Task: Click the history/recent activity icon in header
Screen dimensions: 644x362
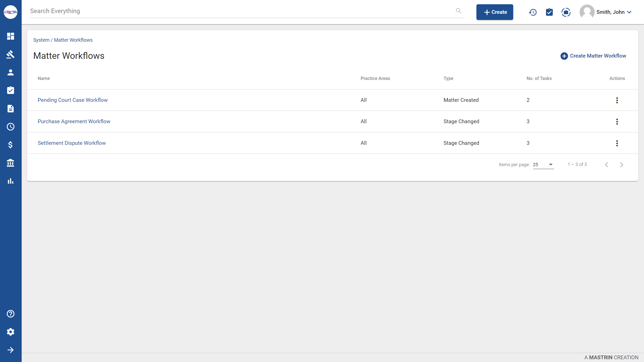Action: [x=533, y=12]
